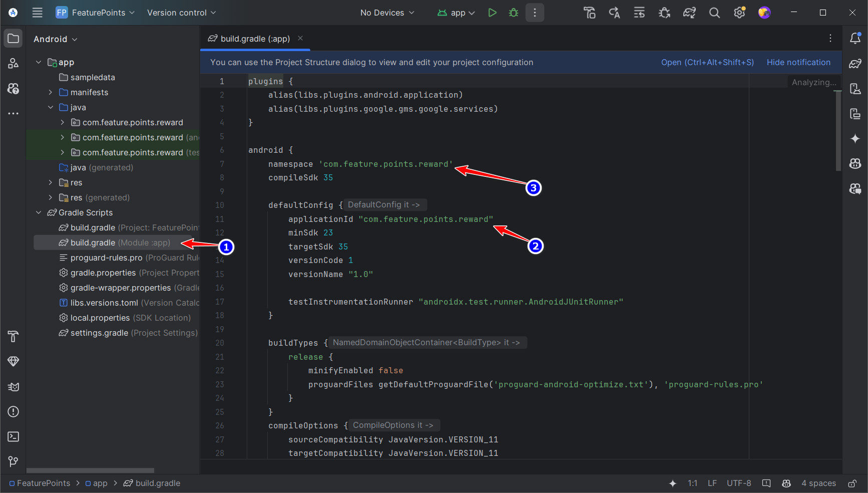Open the Logcat tool window

14,387
